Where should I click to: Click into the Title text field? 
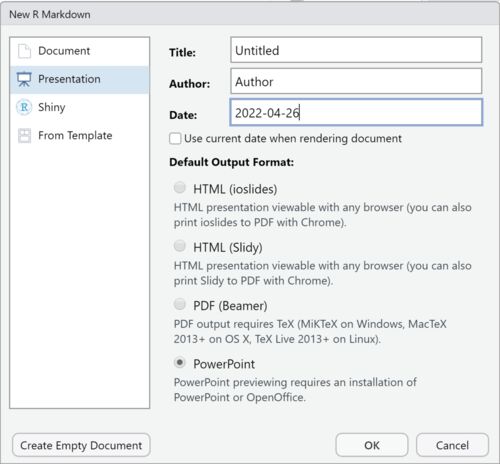coord(356,50)
